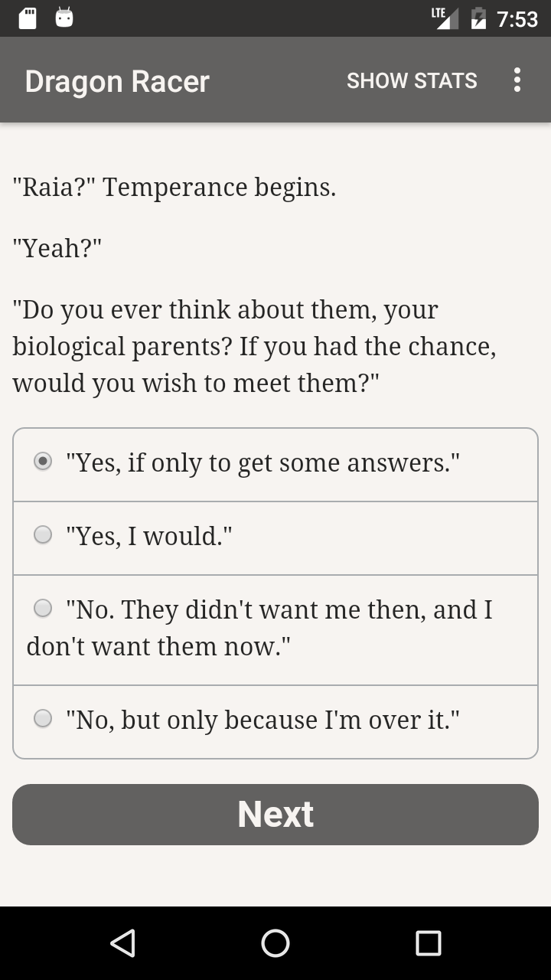Tap the Dragon Racer app title
Viewport: 551px width, 980px height.
pyautogui.click(x=117, y=81)
